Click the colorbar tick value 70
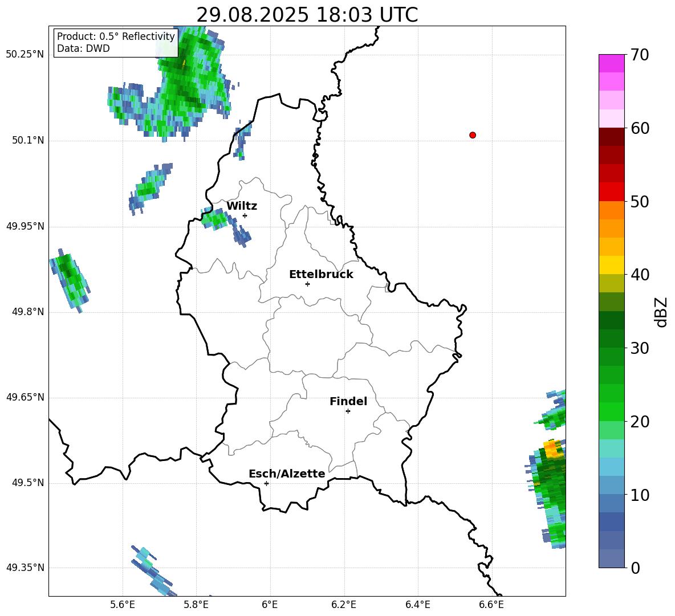This screenshot has width=675, height=616. coord(640,55)
